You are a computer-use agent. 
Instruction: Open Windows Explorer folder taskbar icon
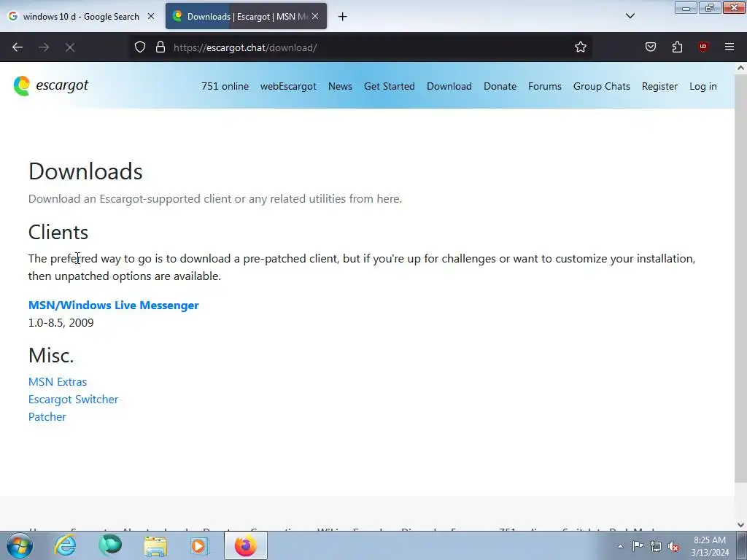coord(155,545)
